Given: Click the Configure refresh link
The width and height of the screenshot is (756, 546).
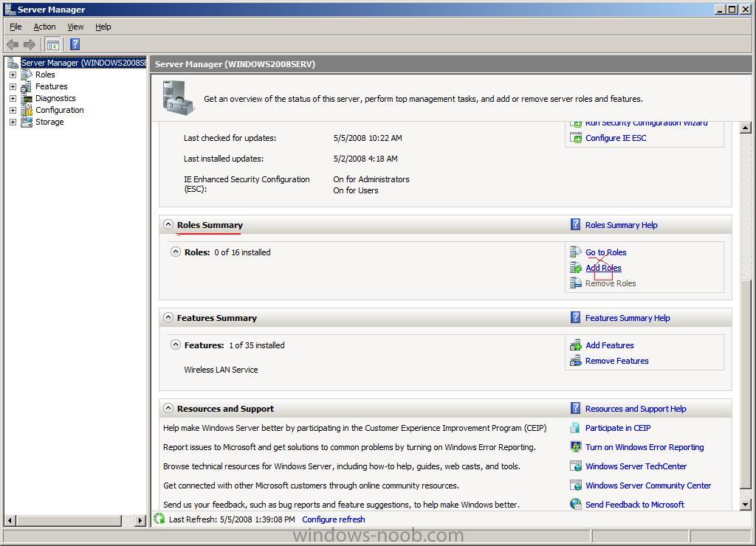Looking at the screenshot, I should coord(333,519).
